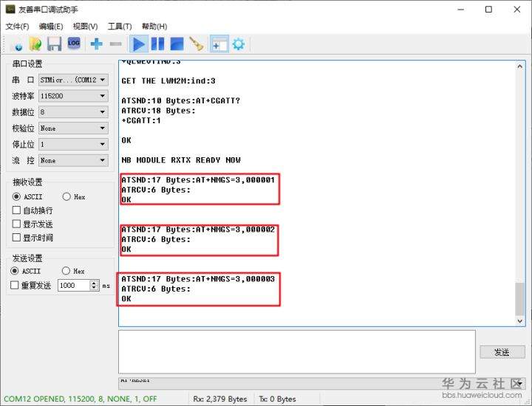Increase the repeat interval with the up stepper
This screenshot has height=406, width=532.
[95, 282]
